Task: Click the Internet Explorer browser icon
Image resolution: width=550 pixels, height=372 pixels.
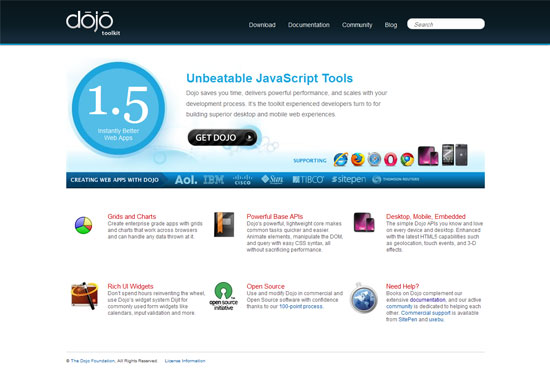Action: (341, 160)
